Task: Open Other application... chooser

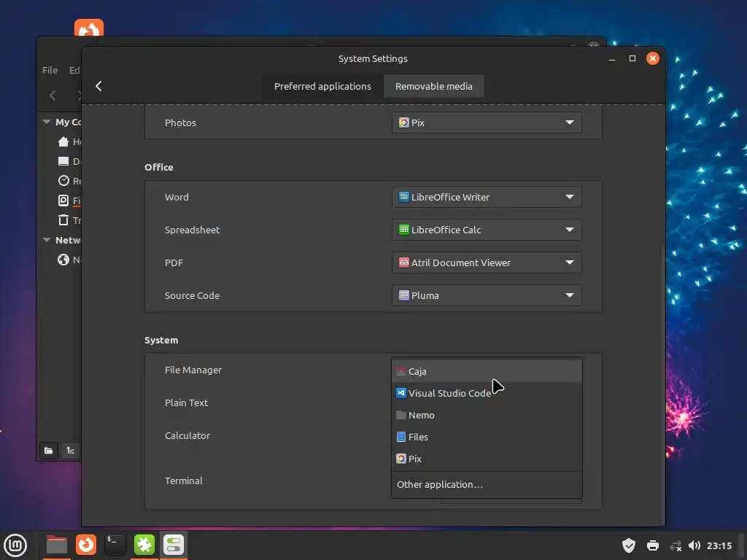Action: (x=487, y=484)
